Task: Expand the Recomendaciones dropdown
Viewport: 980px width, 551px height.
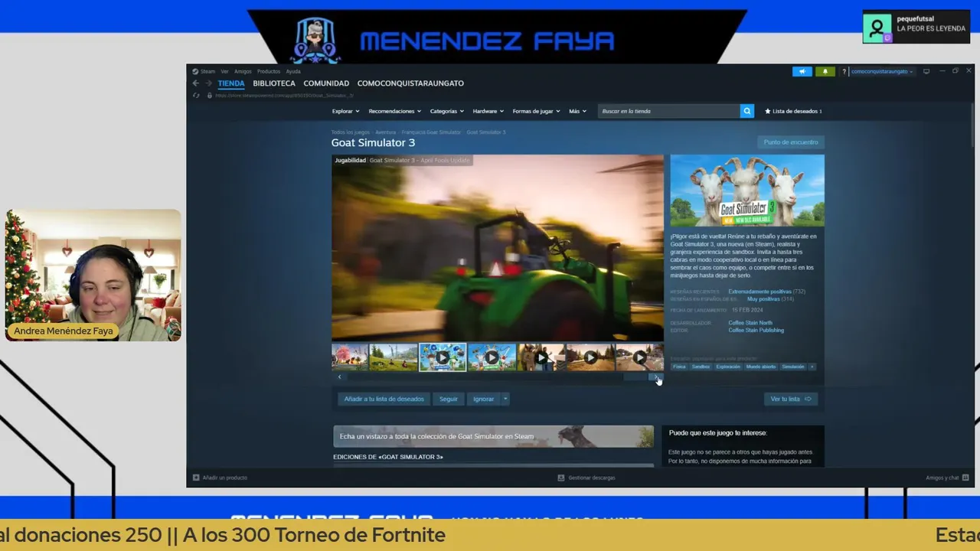Action: coord(394,111)
